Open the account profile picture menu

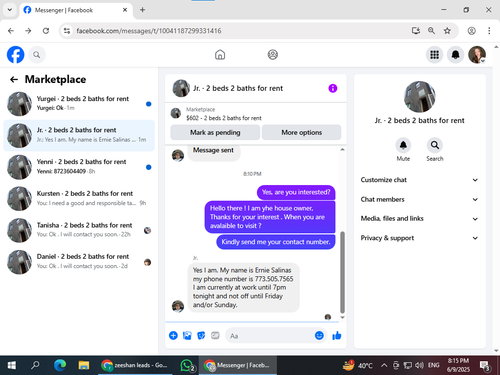477,55
